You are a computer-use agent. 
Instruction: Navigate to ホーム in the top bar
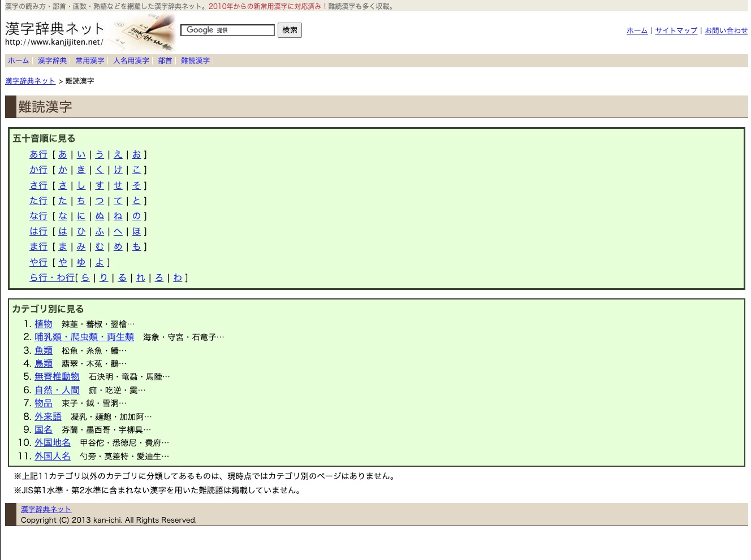point(18,60)
